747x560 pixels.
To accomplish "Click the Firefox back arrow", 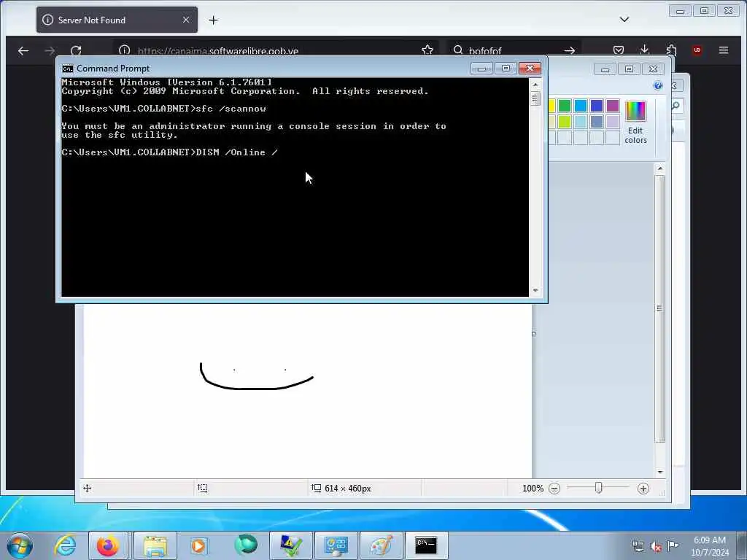I will pyautogui.click(x=23, y=50).
